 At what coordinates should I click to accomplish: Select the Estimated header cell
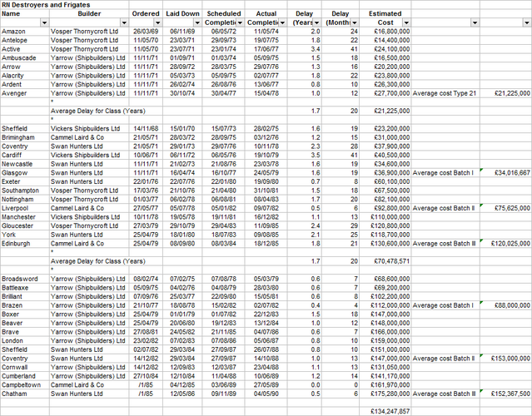pos(385,13)
